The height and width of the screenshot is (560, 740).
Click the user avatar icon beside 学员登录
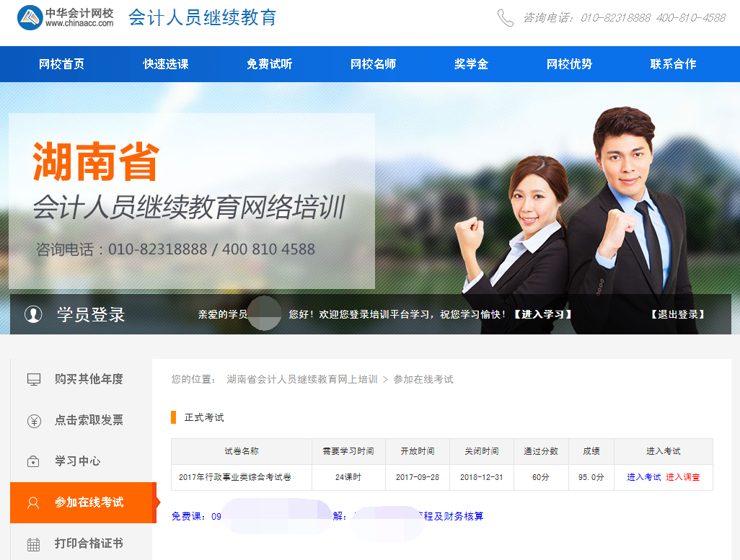pyautogui.click(x=33, y=314)
